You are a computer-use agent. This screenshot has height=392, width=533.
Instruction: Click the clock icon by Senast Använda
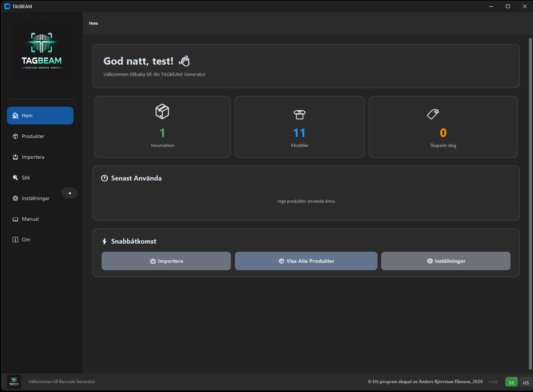pyautogui.click(x=105, y=178)
